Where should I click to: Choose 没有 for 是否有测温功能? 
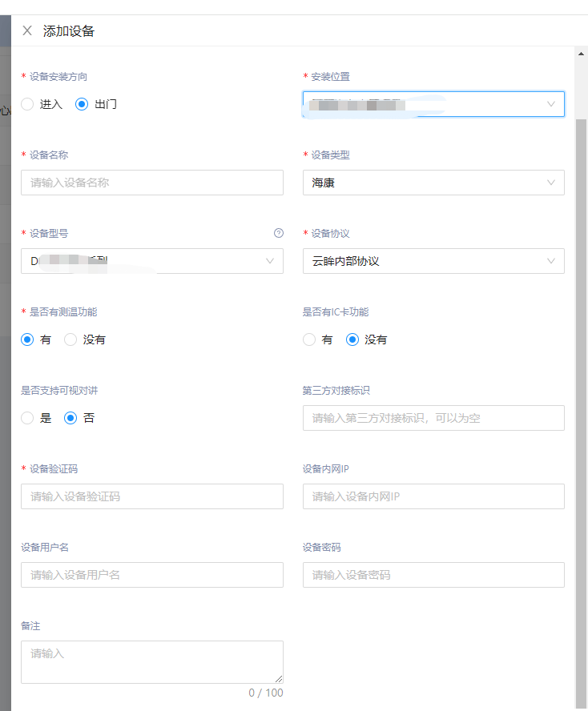tap(70, 339)
